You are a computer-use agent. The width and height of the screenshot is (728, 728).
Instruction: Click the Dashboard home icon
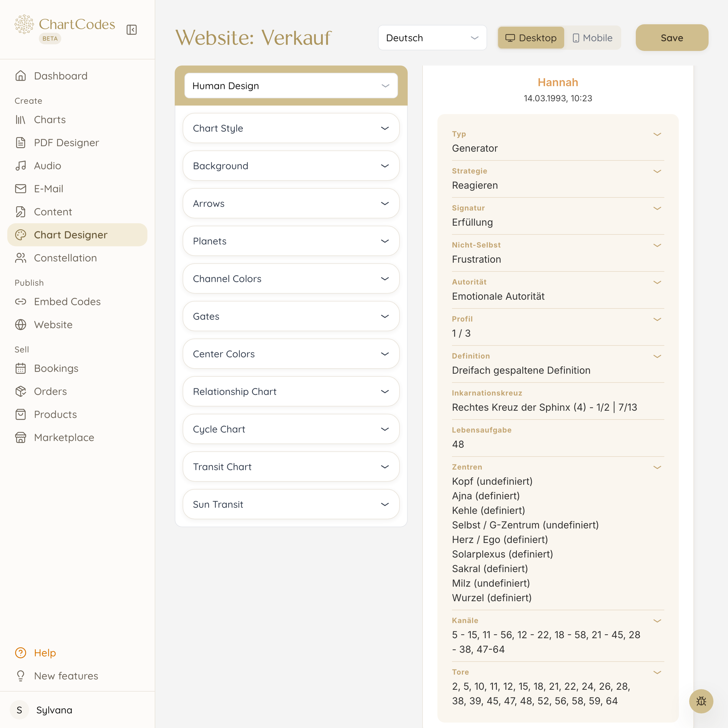[21, 76]
